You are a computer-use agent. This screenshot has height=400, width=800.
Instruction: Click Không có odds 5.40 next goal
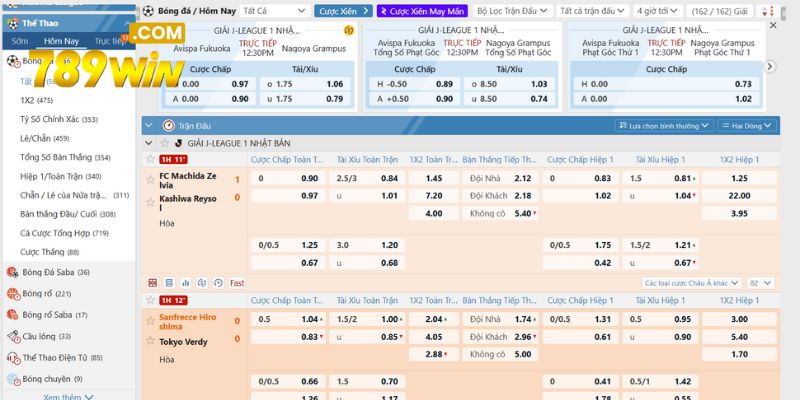500,213
